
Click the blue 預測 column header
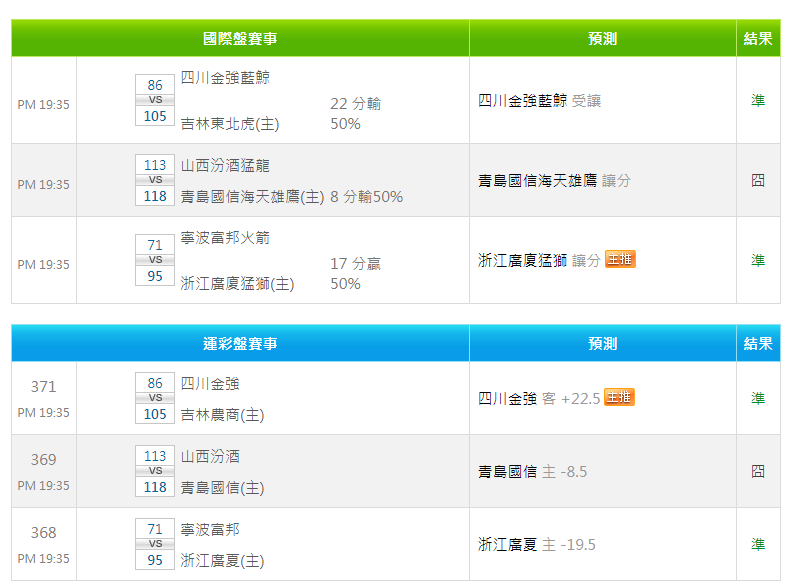(603, 344)
